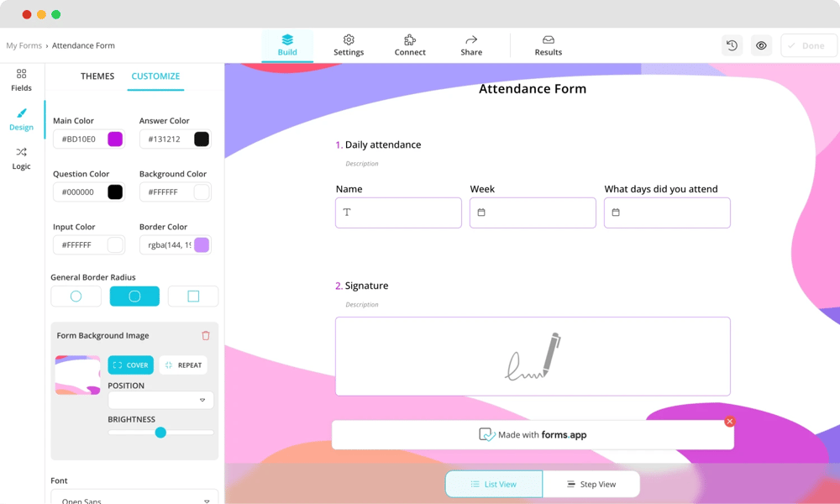
Task: Click the Done button
Action: [808, 45]
